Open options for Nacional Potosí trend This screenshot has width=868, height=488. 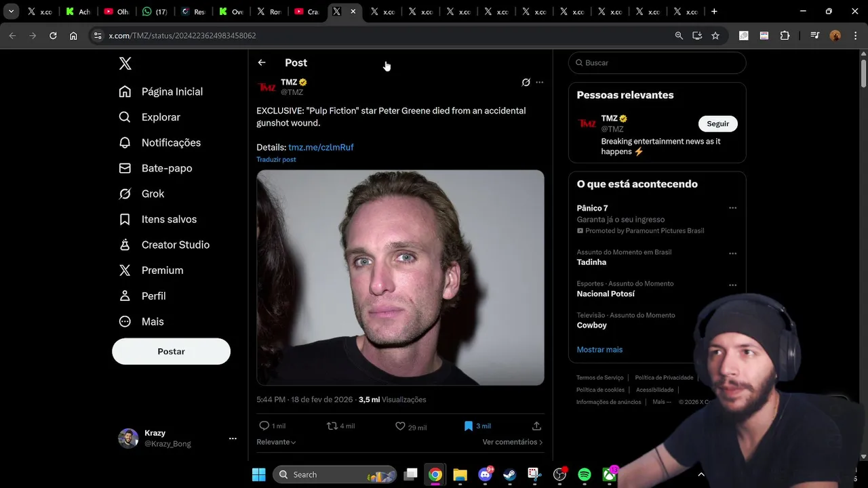tap(732, 285)
